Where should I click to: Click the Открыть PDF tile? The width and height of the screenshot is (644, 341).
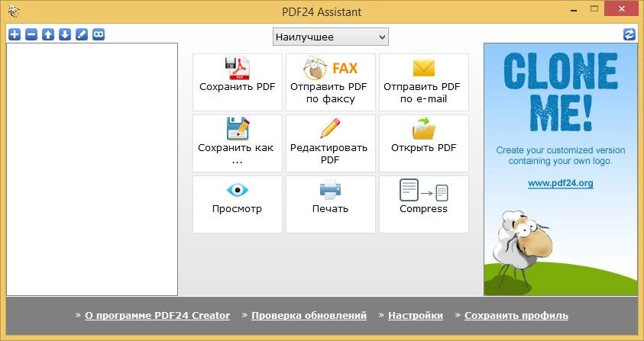pos(424,143)
